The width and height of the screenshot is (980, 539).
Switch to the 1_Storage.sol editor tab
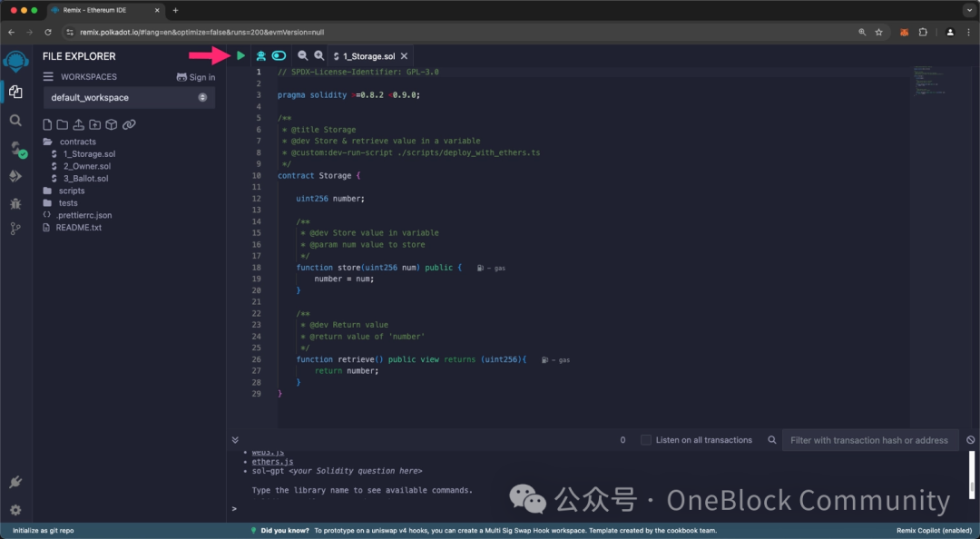(368, 56)
